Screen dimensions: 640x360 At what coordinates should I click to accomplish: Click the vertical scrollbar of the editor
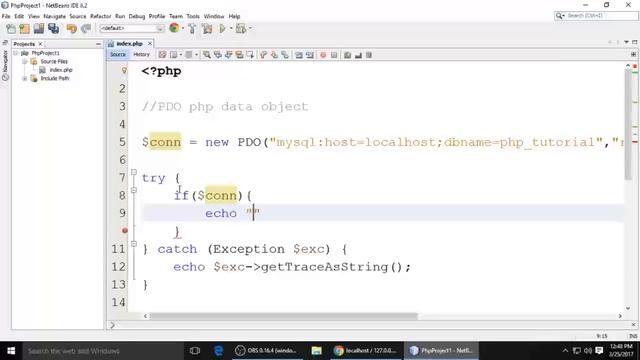pyautogui.click(x=628, y=124)
